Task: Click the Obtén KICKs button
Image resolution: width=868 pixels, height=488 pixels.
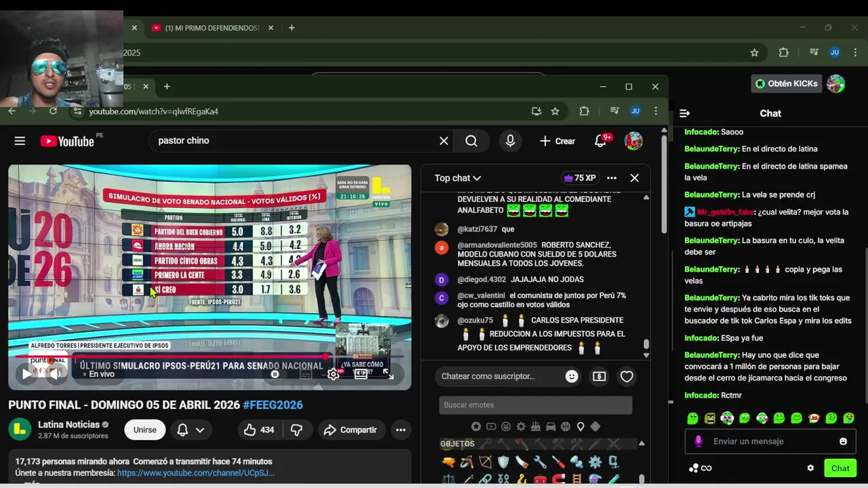Action: point(787,83)
